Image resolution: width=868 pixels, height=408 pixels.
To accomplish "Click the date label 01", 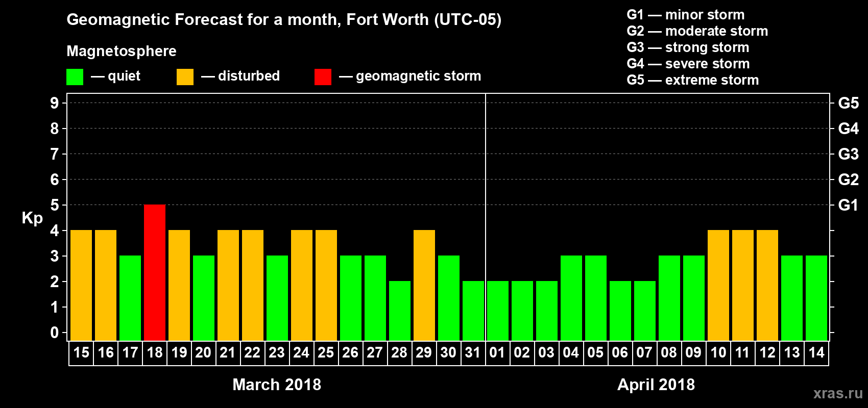I will pos(498,353).
